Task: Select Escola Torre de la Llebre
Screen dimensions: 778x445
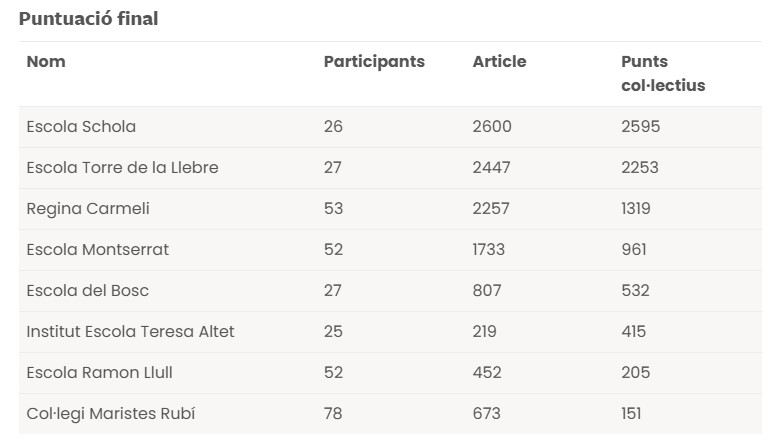Action: point(122,168)
